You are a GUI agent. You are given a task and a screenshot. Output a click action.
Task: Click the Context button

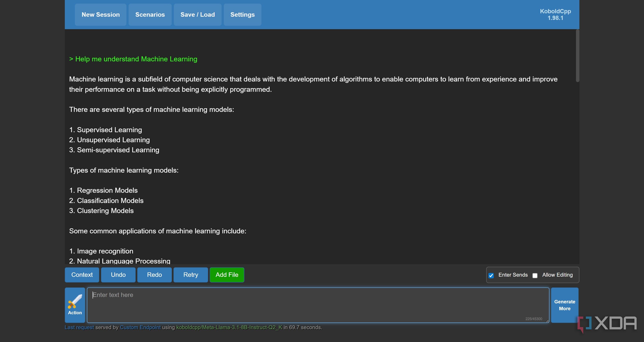tap(82, 275)
